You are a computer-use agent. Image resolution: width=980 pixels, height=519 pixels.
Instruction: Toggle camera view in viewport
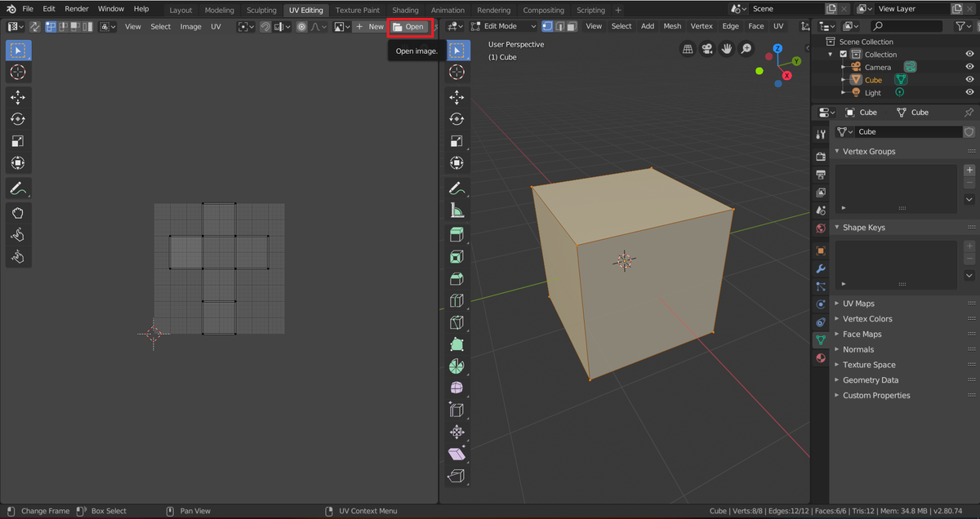pos(707,49)
